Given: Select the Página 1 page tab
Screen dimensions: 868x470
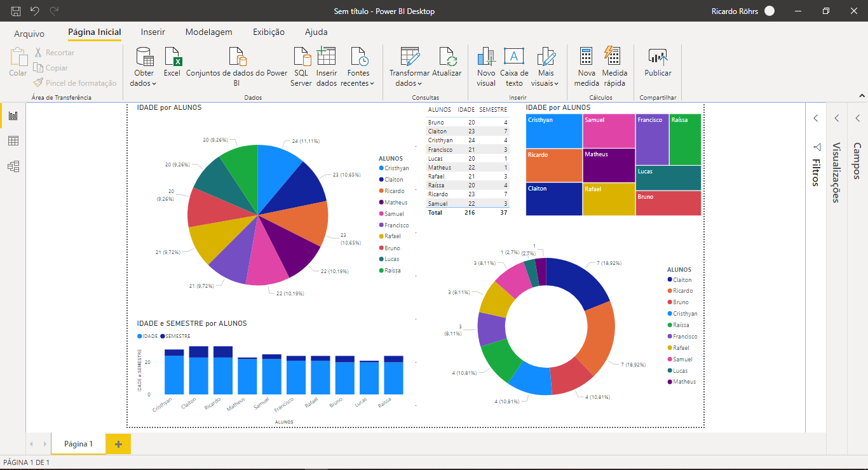Looking at the screenshot, I should (78, 444).
